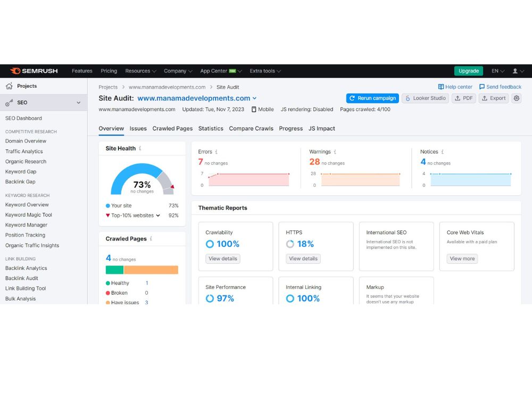Open Pricing in the top navigation
Viewport: 532px width, 399px height.
(109, 71)
